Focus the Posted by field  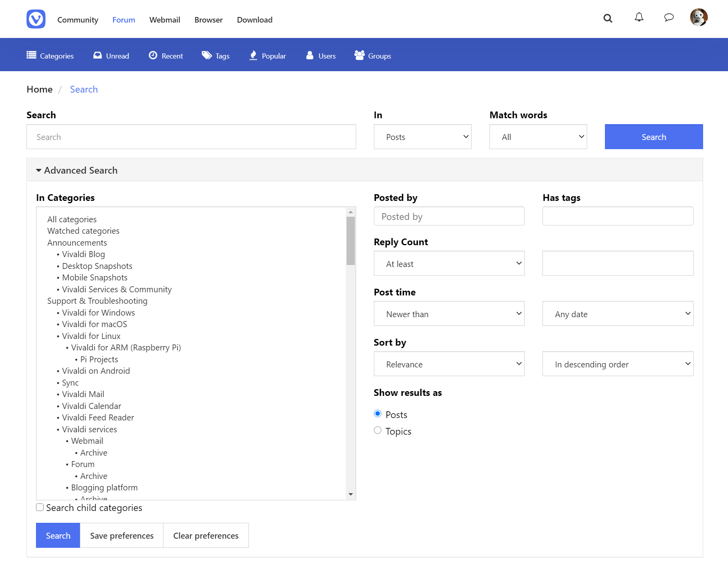(449, 216)
